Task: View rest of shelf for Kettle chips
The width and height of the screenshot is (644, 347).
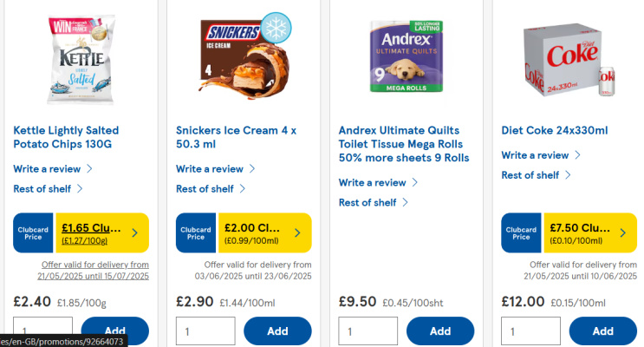Action: point(42,188)
